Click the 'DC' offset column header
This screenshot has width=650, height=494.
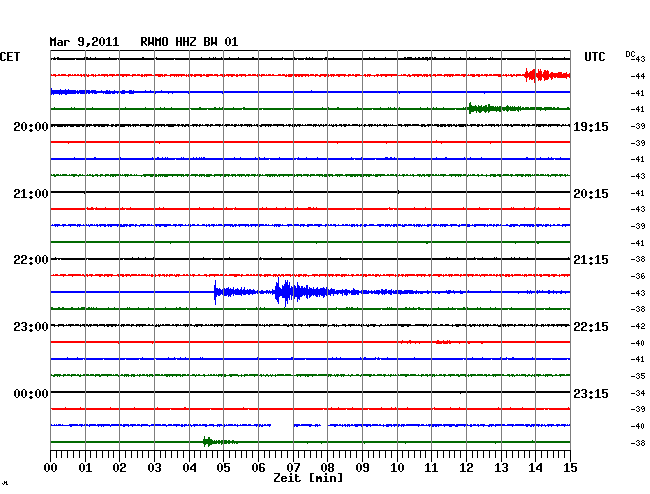coord(630,54)
